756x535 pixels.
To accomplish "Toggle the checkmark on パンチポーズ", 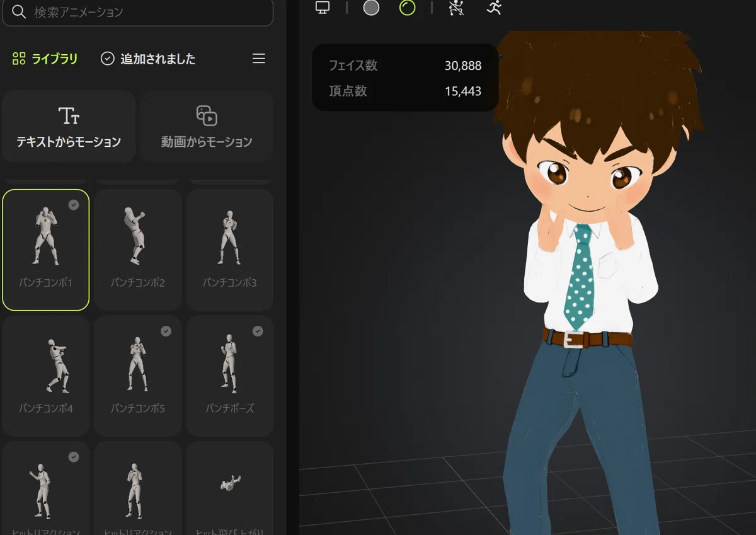I will 258,331.
